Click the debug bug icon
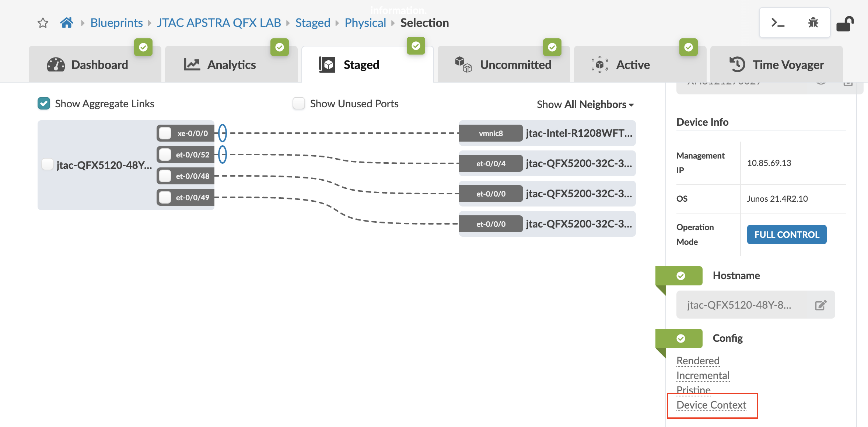 click(x=813, y=22)
